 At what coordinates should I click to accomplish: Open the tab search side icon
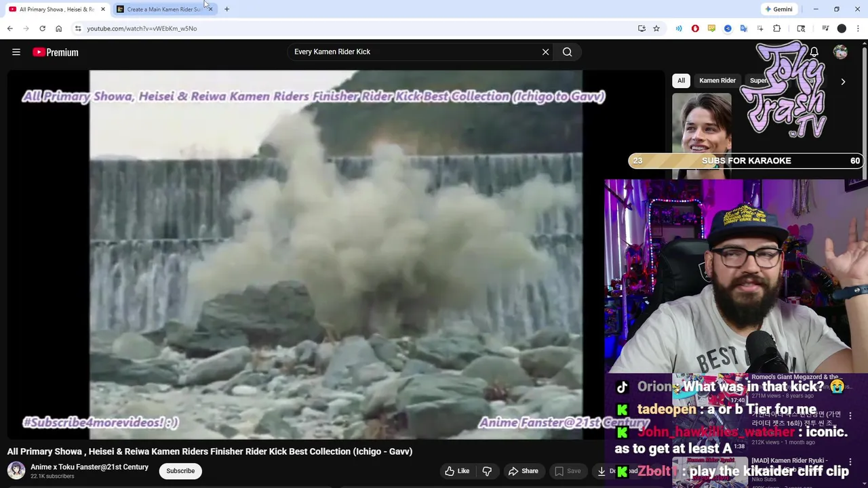click(x=801, y=28)
